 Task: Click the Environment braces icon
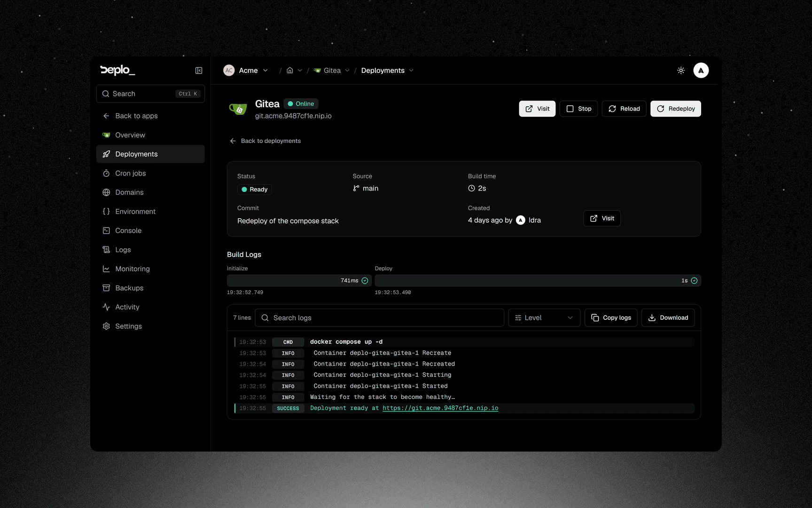106,212
